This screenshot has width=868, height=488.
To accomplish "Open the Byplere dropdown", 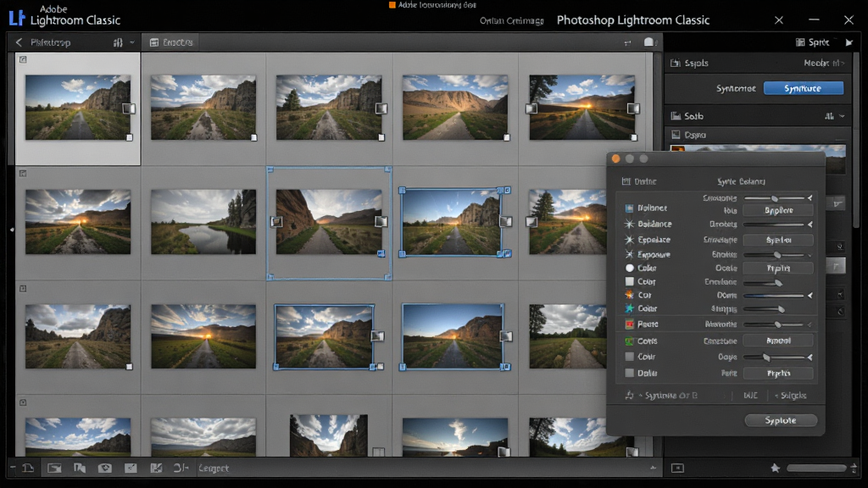I will pos(778,210).
